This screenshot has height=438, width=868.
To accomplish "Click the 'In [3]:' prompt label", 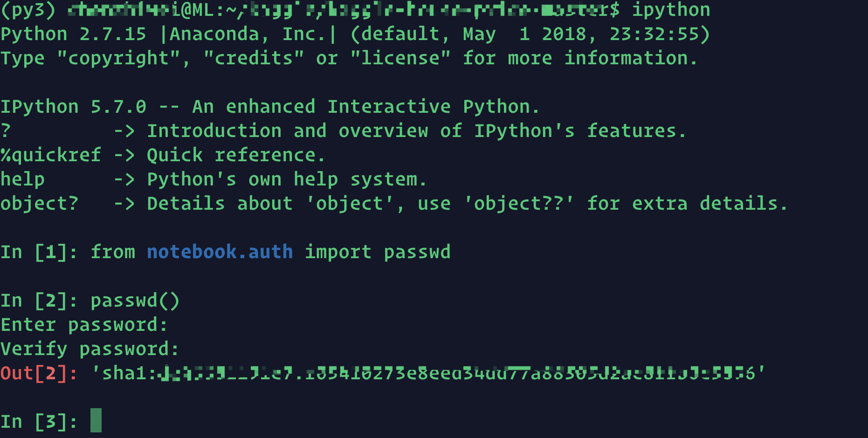I will pos(39,422).
